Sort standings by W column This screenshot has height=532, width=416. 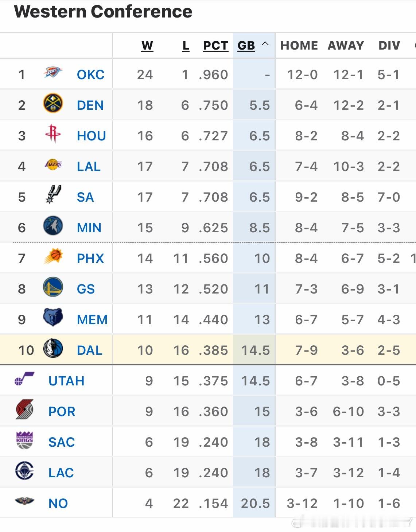(147, 46)
